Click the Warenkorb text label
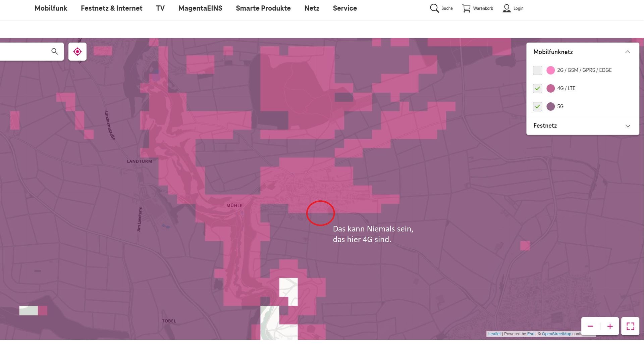Viewport: 644px width, 345px height. tap(483, 8)
